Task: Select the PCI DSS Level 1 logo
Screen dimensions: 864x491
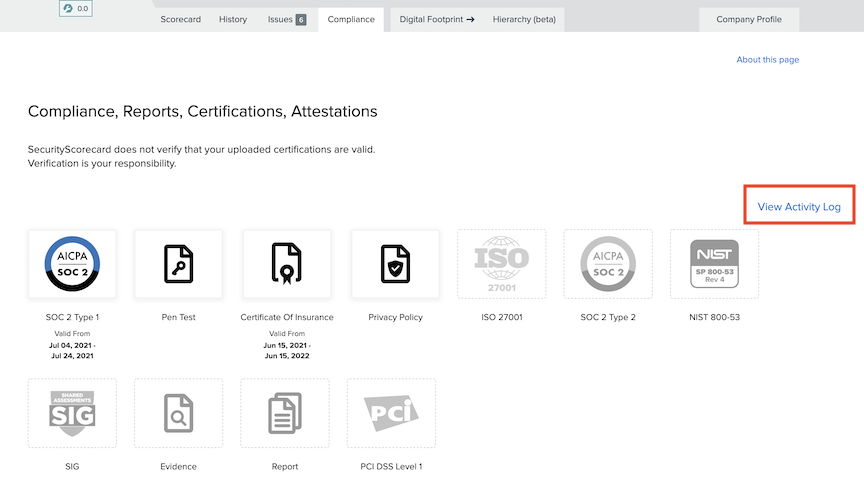Action: 391,413
